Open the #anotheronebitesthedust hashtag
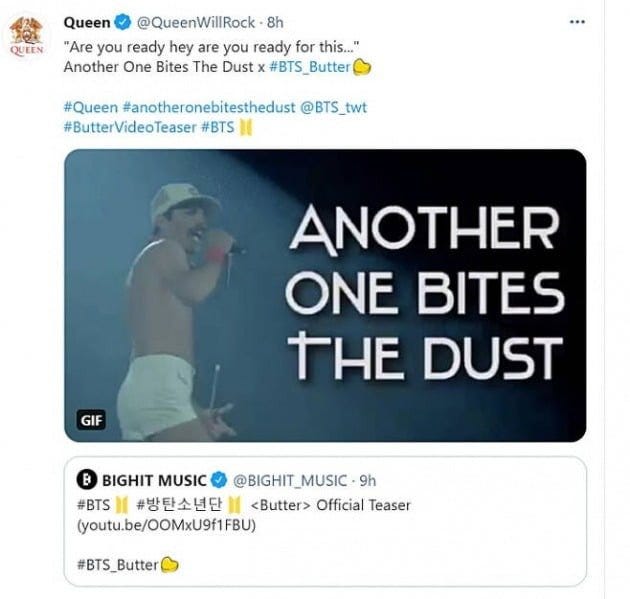This screenshot has height=599, width=630. click(209, 108)
